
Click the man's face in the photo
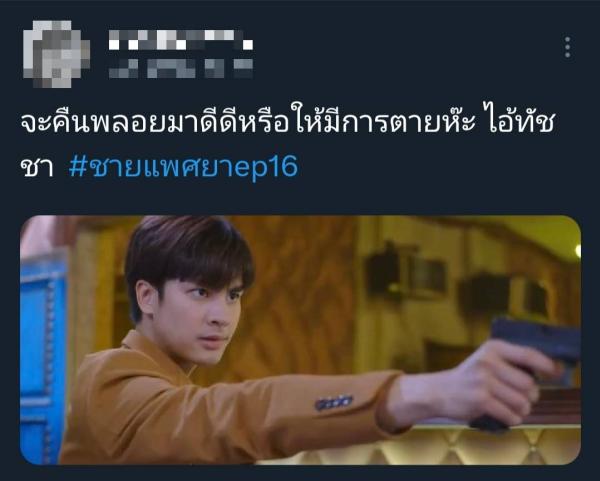[x=195, y=320]
